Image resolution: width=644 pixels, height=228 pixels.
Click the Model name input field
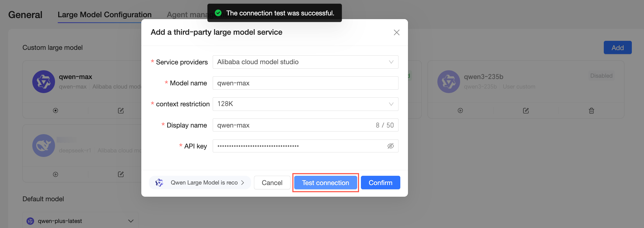click(x=305, y=83)
